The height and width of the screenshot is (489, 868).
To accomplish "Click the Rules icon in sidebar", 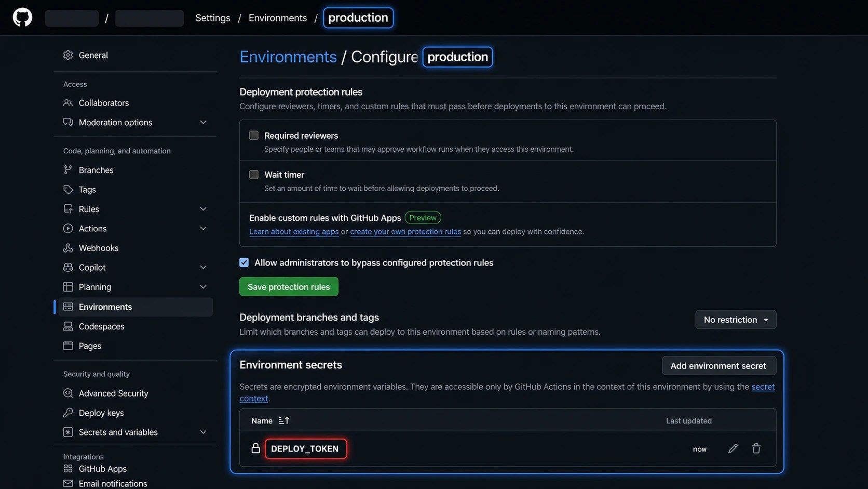I will pos(68,209).
